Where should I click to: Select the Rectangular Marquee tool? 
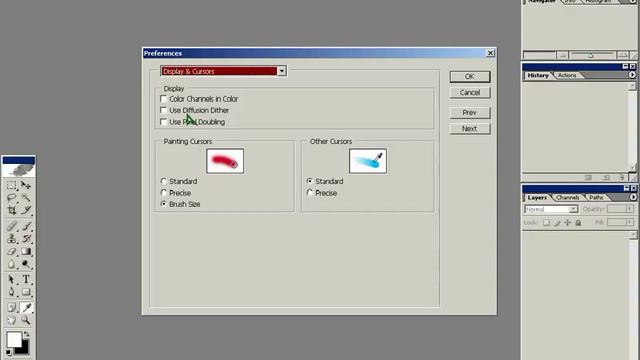coord(11,185)
